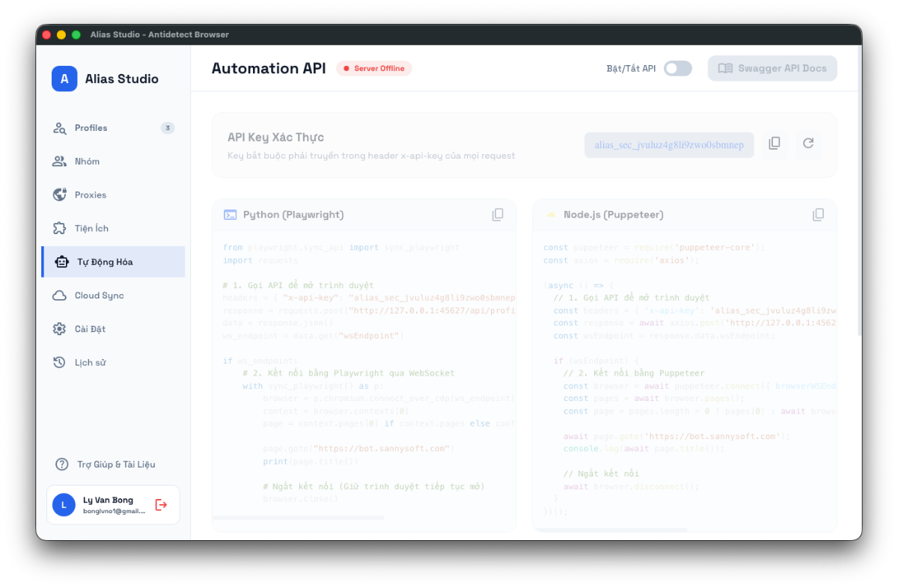
Task: Copy the Node.js (Puppeteer) code snippet
Action: 818,215
